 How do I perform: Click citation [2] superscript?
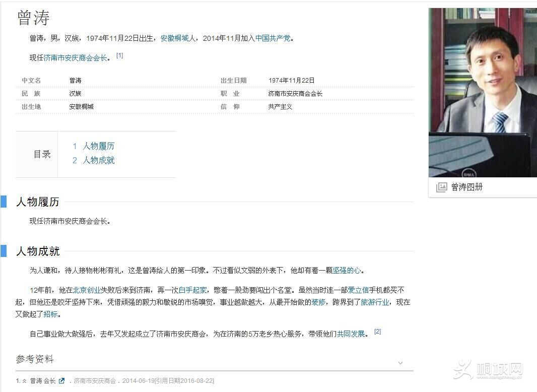(377, 332)
